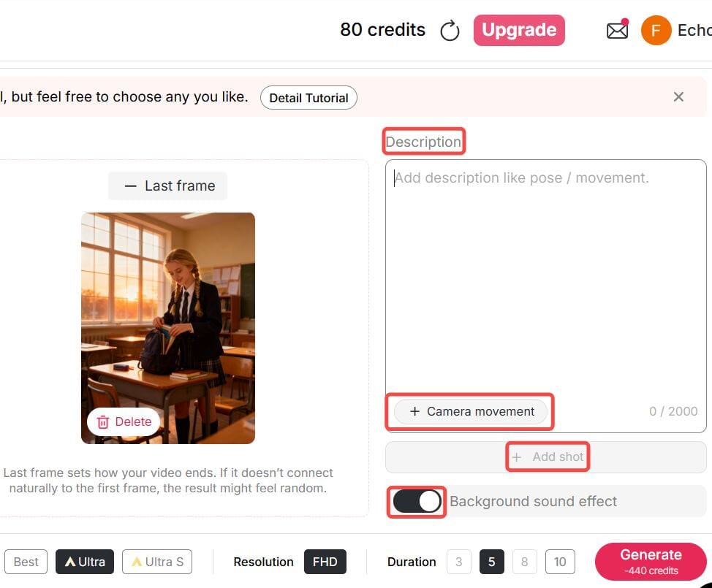Dismiss the tutorial notification banner
Viewport: 712px width, 588px height.
(x=678, y=96)
